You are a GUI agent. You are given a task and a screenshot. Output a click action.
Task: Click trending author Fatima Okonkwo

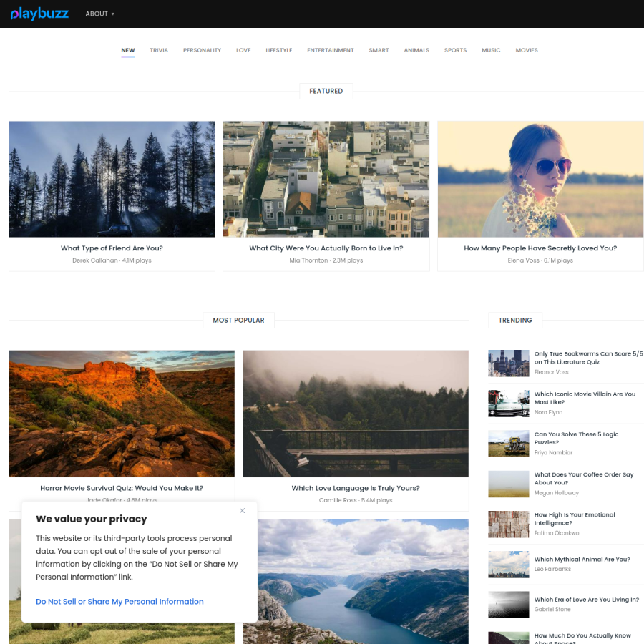(x=557, y=533)
